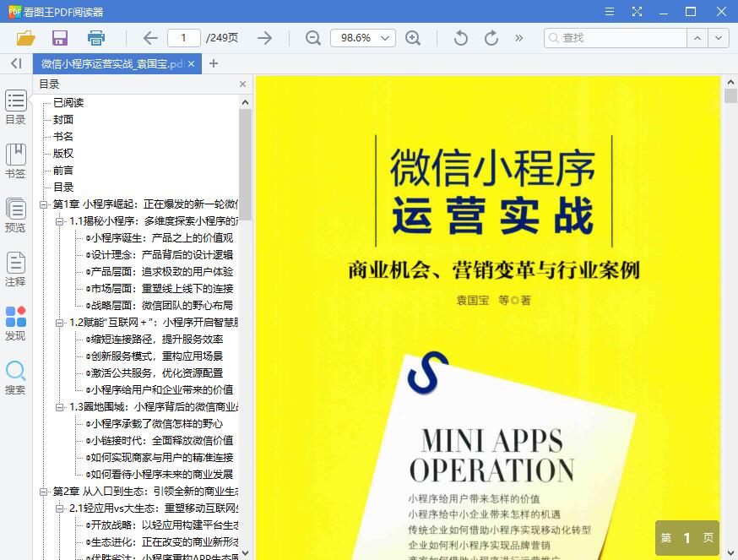Viewport: 738px width, 560px height.
Task: Find next search result arrow
Action: (x=719, y=38)
